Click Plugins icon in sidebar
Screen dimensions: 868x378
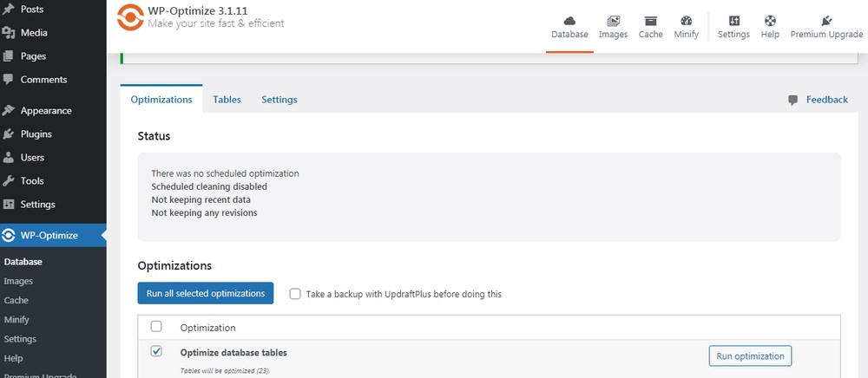[x=9, y=134]
